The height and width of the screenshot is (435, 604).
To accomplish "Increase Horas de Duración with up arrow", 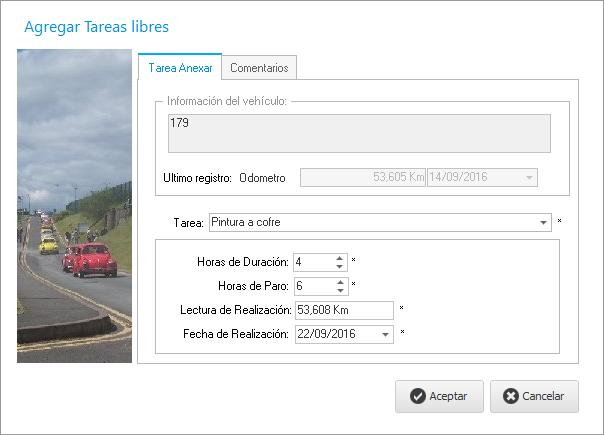I will point(340,258).
